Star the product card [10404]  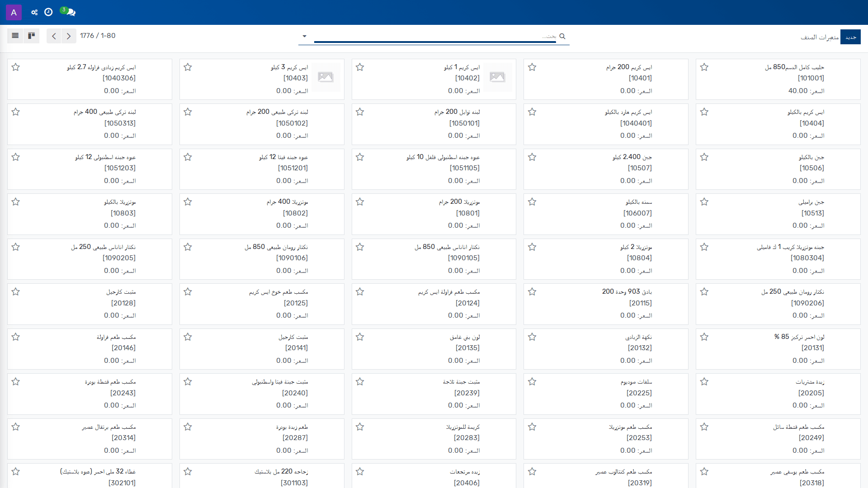pos(704,112)
